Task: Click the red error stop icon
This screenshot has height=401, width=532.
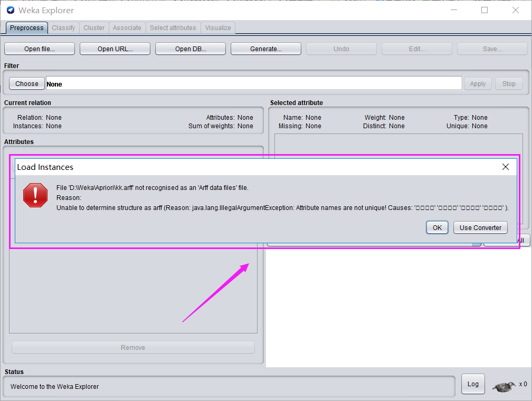Action: coord(35,195)
